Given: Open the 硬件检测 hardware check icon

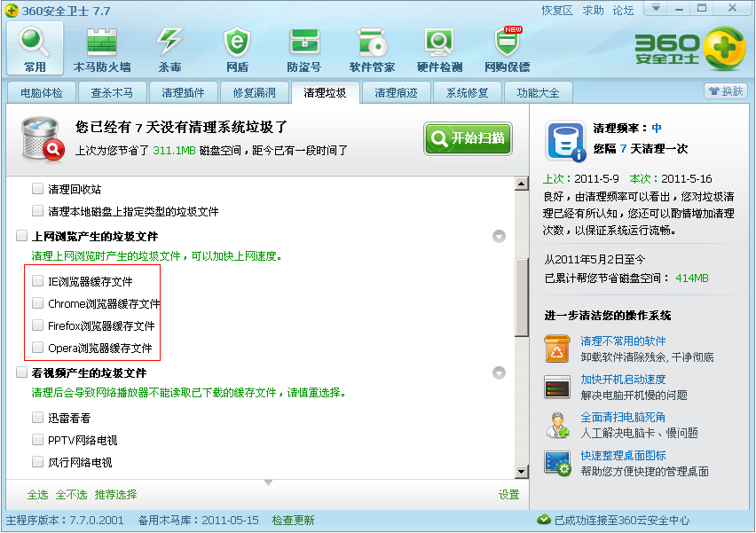Looking at the screenshot, I should point(440,48).
